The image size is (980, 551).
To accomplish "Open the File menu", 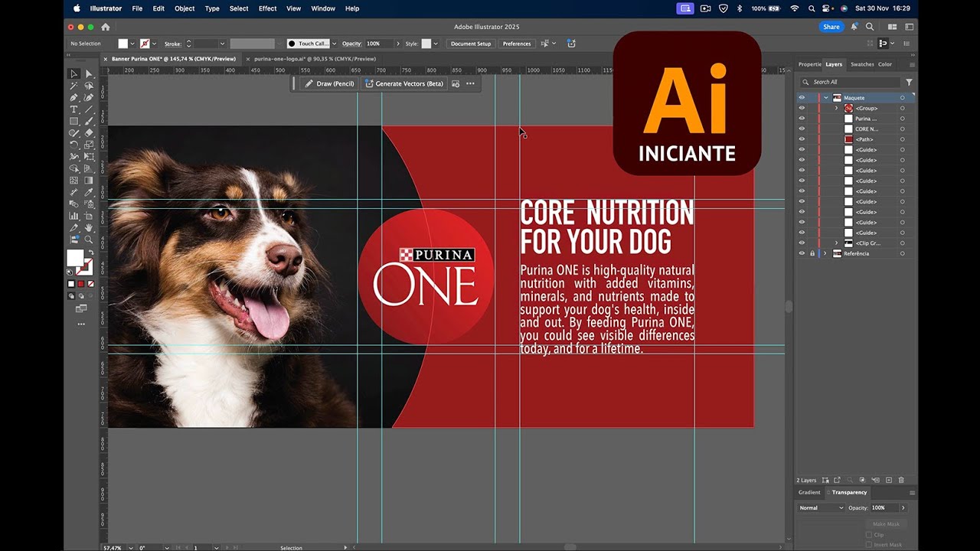I will tap(137, 8).
